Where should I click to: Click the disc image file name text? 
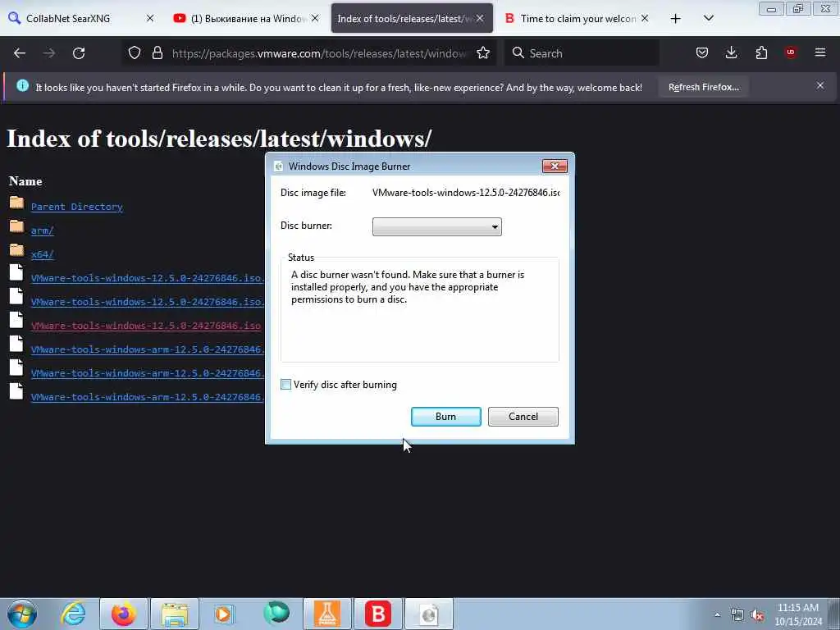pos(466,192)
